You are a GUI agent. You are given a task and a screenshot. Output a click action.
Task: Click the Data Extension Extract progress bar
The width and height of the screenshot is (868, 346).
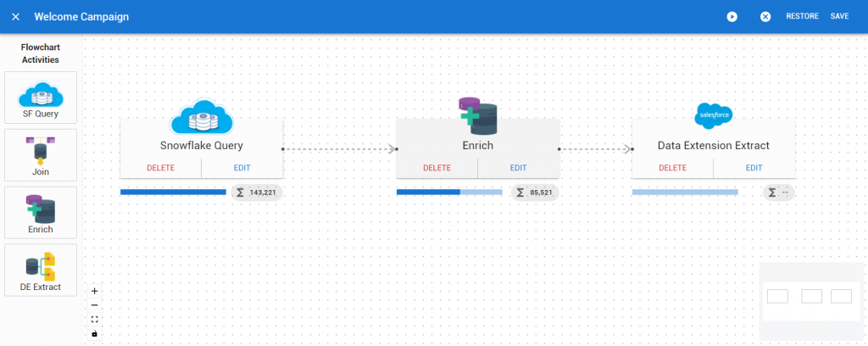point(685,193)
